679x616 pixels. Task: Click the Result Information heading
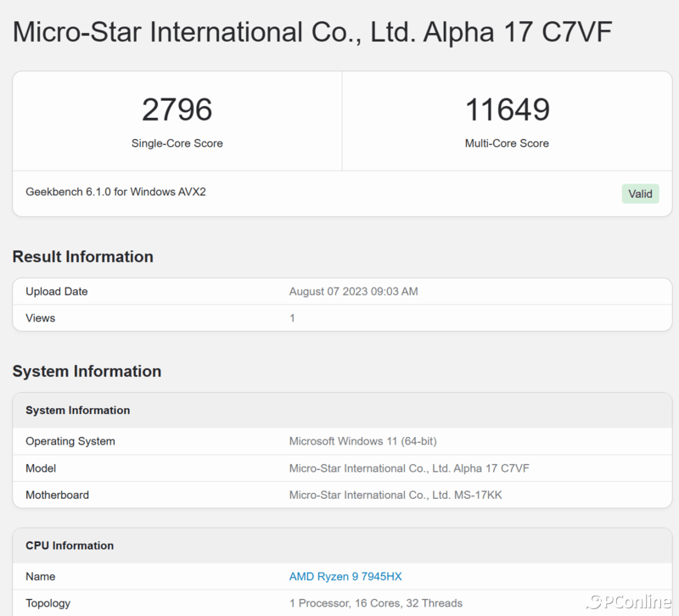[x=82, y=257]
